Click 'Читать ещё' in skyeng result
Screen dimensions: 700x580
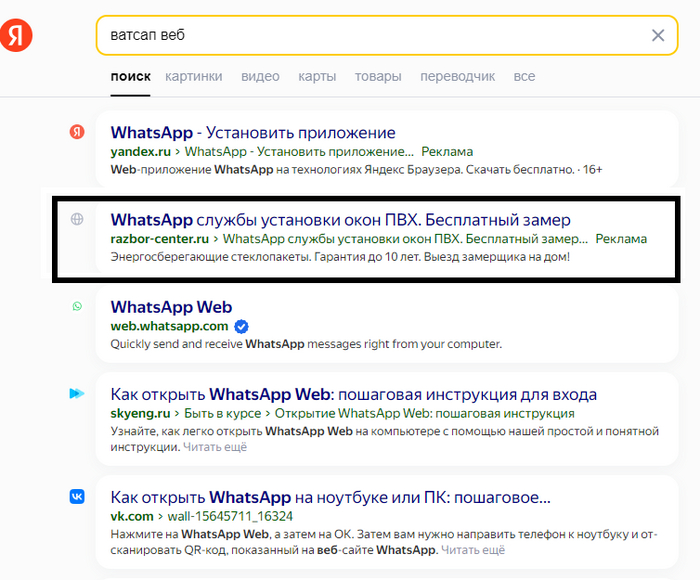click(x=215, y=447)
